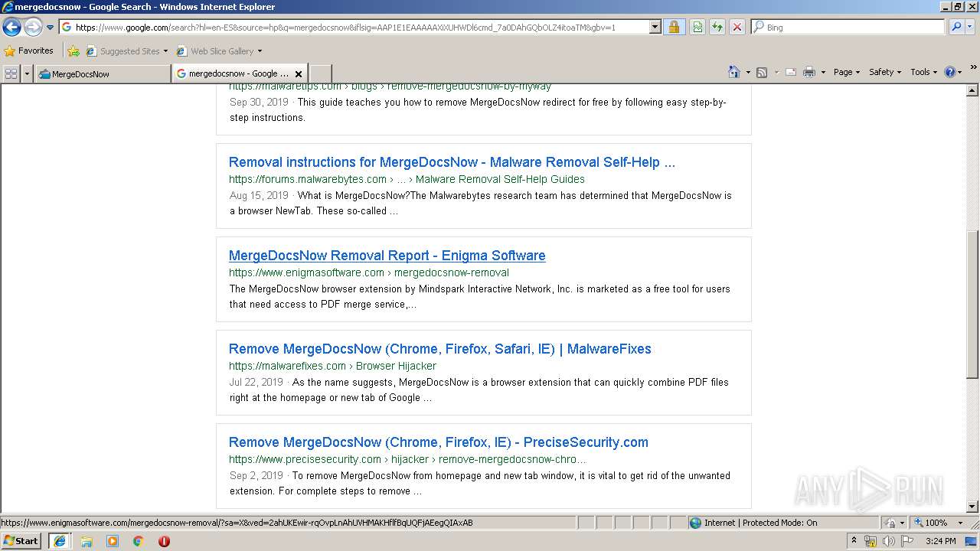Open Remove MergeDocsNow MalwareFixes result
This screenshot has height=551, width=980.
[x=439, y=349]
